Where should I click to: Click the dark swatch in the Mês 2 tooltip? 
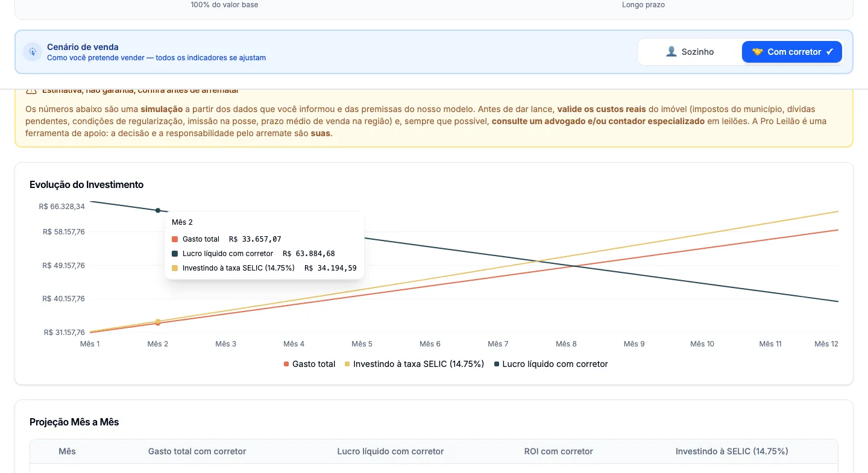point(175,254)
